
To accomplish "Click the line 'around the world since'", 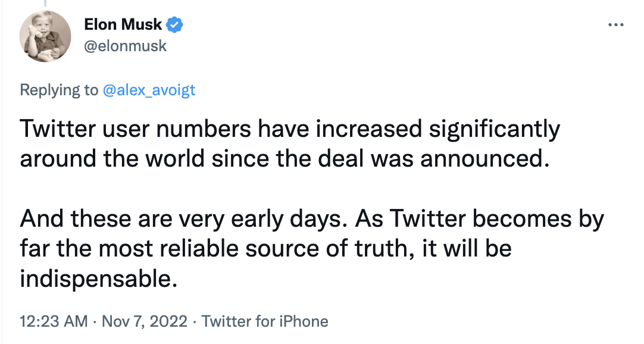I will click(x=285, y=158).
